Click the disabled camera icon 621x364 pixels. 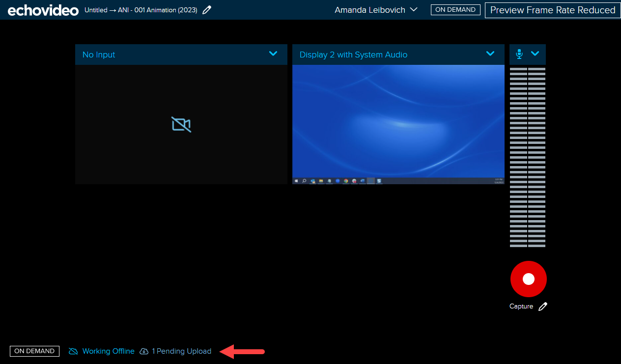[x=181, y=124]
